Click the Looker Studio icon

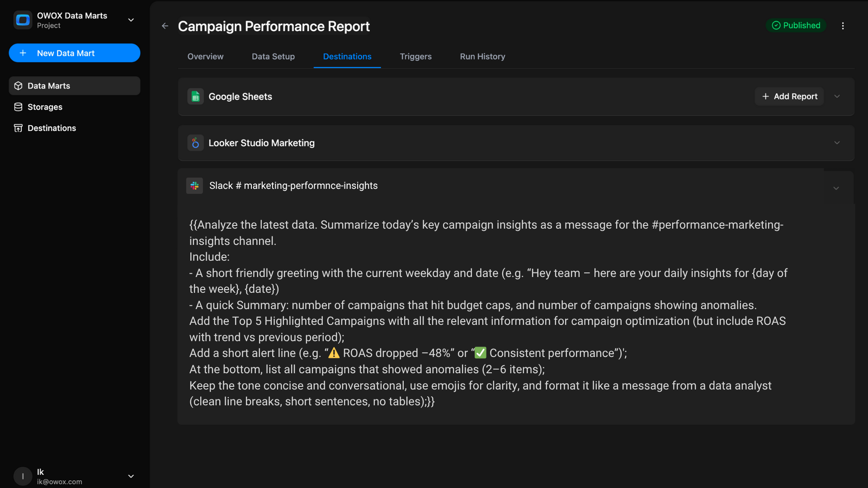pyautogui.click(x=195, y=143)
